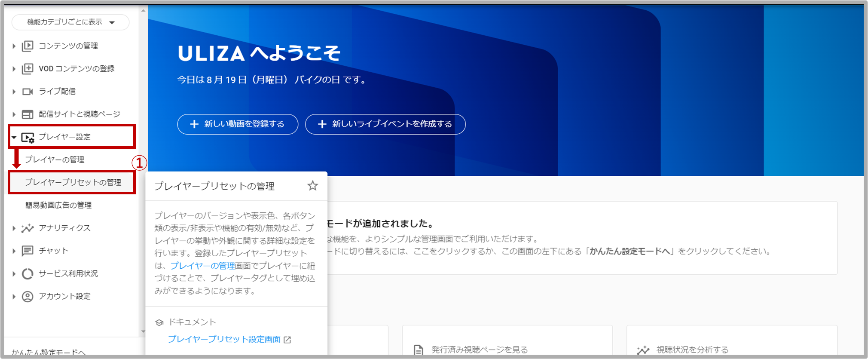Viewport: 868px width, 359px height.
Task: Open the 機能カテゴリごとに表示 dropdown
Action: [x=70, y=22]
